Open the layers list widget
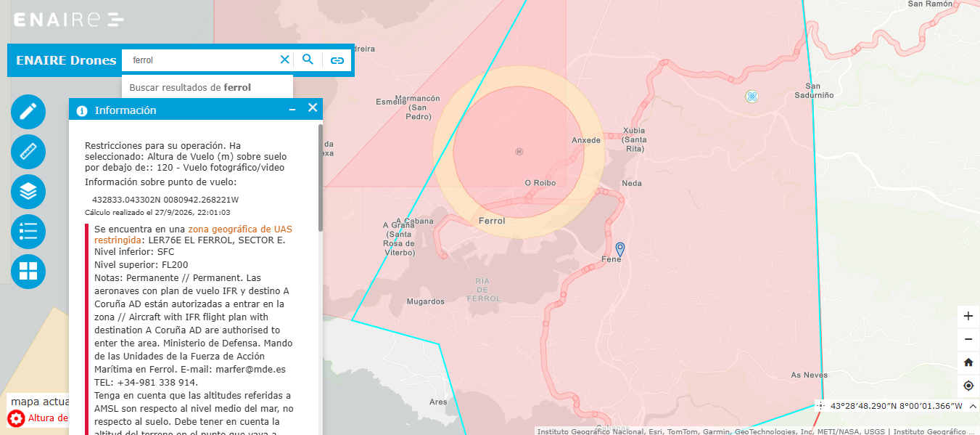The height and width of the screenshot is (435, 980). point(28,192)
